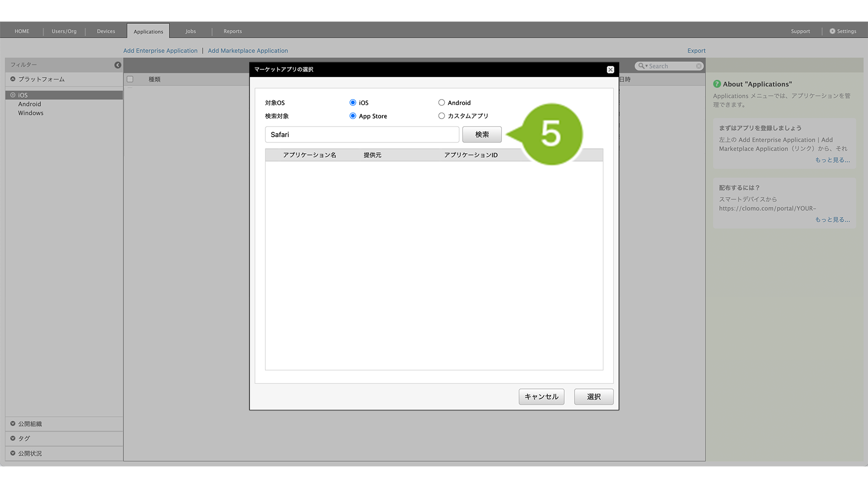The width and height of the screenshot is (868, 488).
Task: Select App Store as search target
Action: [352, 116]
